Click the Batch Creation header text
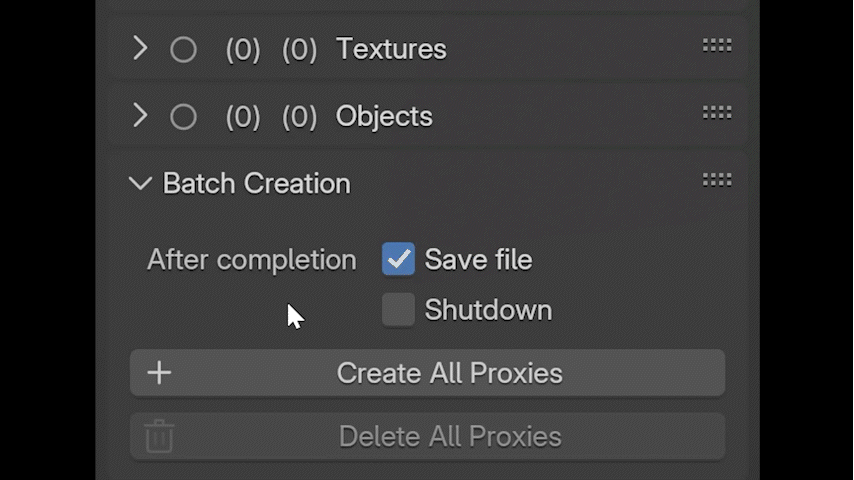 [x=256, y=183]
